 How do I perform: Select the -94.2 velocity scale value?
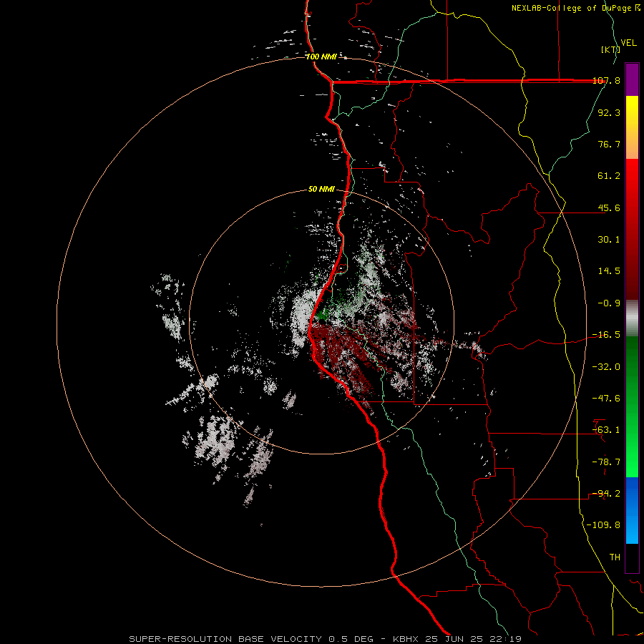(x=606, y=494)
